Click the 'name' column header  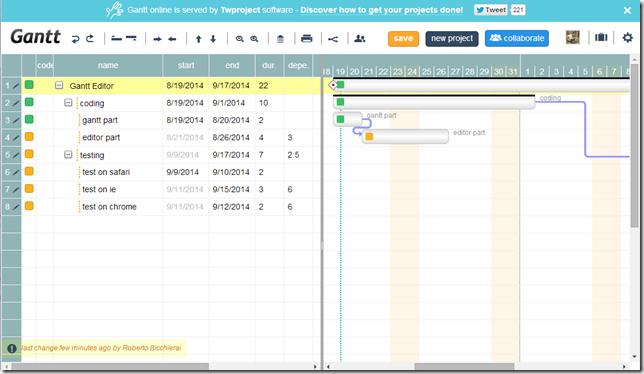click(108, 65)
